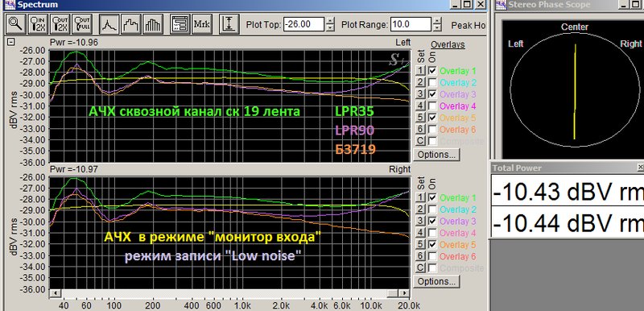Screen dimensions: 644x311
Task: Click the vertical auto-range icon
Action: pos(229,24)
